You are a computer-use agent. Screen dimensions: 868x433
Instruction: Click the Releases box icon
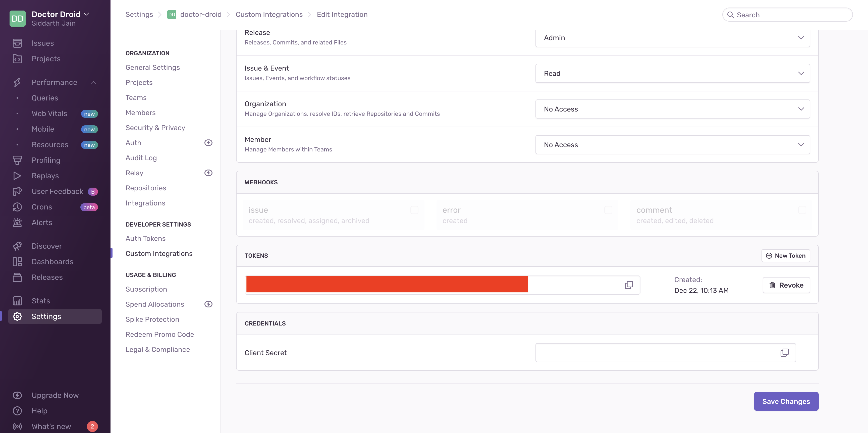[17, 277]
